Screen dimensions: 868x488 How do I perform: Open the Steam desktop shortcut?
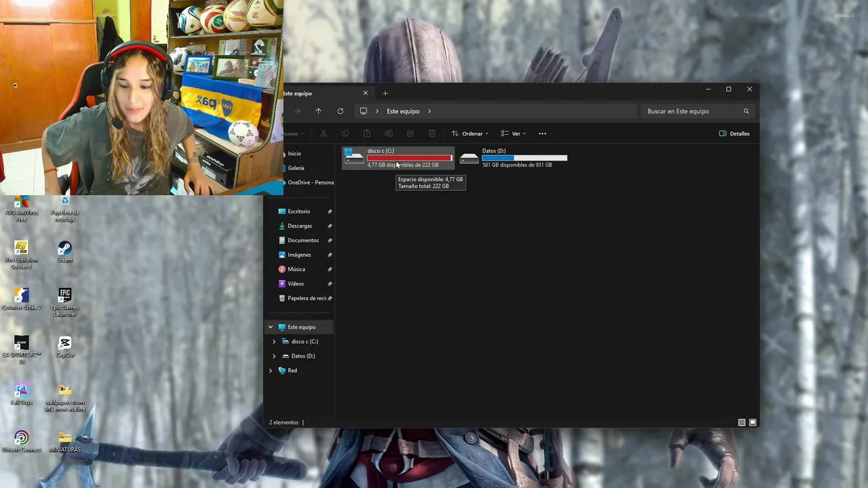pos(64,251)
